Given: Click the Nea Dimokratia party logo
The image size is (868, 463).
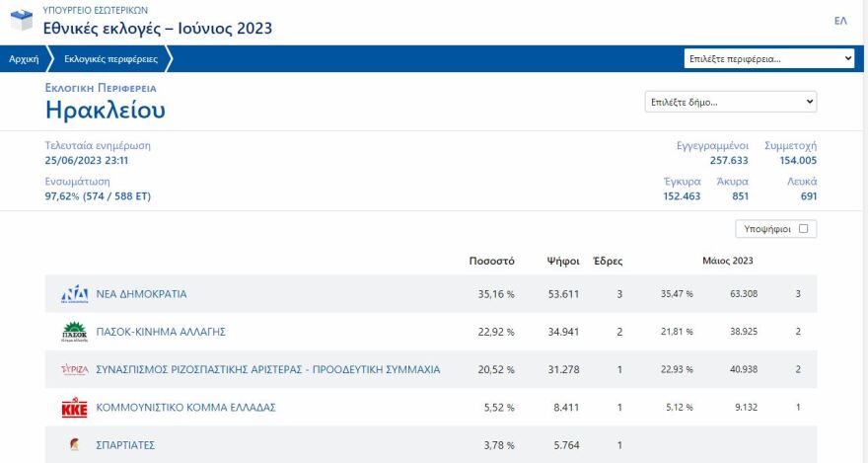Looking at the screenshot, I should click(75, 293).
